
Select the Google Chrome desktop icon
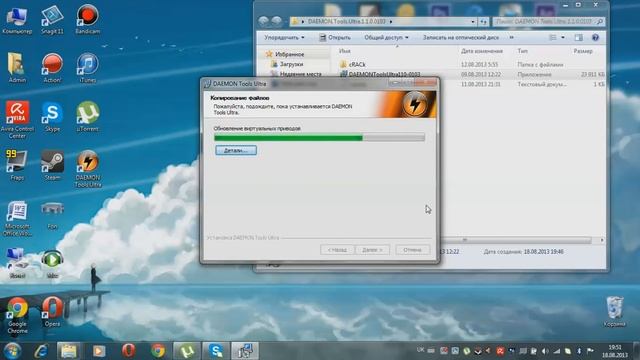point(17,316)
